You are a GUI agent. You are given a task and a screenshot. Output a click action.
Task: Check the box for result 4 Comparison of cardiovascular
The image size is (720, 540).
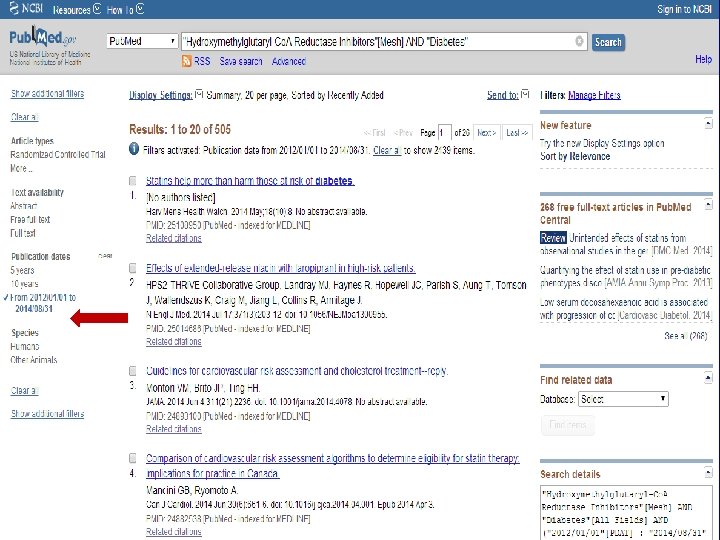click(133, 458)
